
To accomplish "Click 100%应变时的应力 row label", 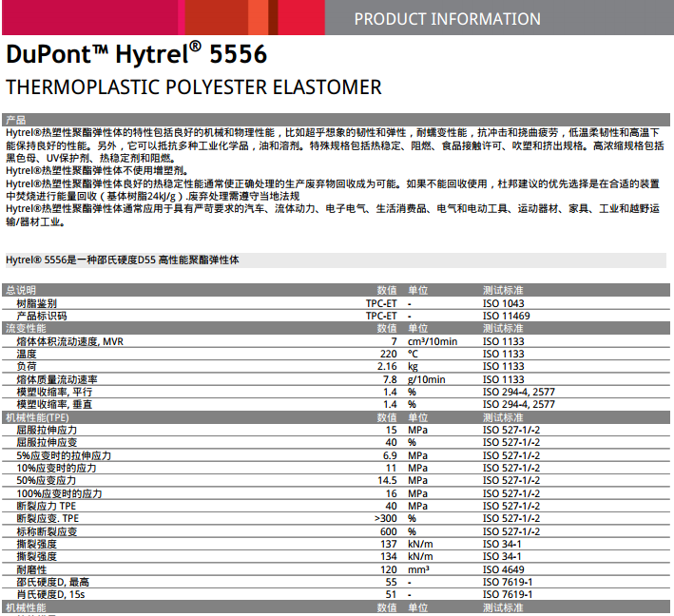I will pyautogui.click(x=59, y=493).
